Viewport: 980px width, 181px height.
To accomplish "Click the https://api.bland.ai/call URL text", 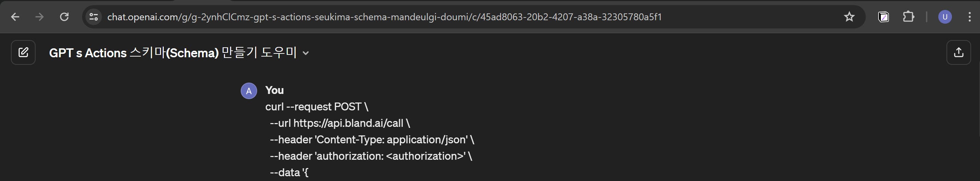I will [348, 123].
